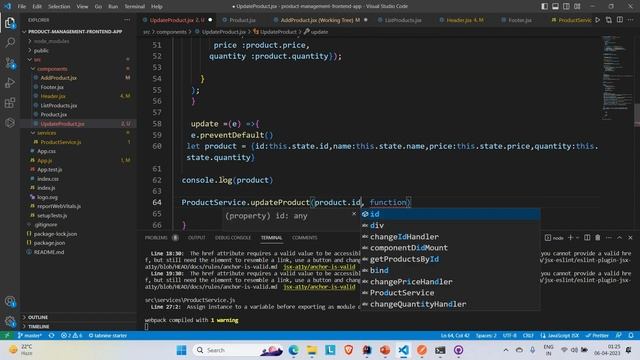Switch to the ListProducts.jsx editor tab
Image resolution: width=640 pixels, height=360 pixels.
coord(403,20)
